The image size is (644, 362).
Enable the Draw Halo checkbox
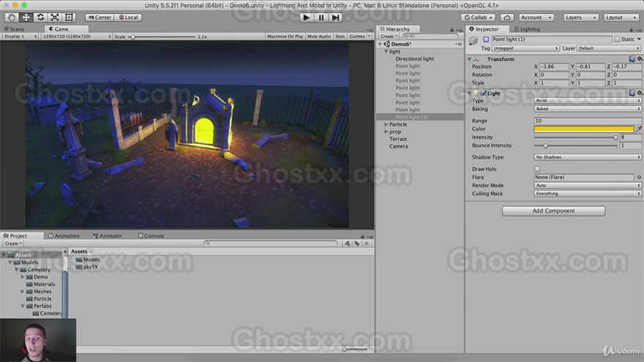click(x=537, y=169)
